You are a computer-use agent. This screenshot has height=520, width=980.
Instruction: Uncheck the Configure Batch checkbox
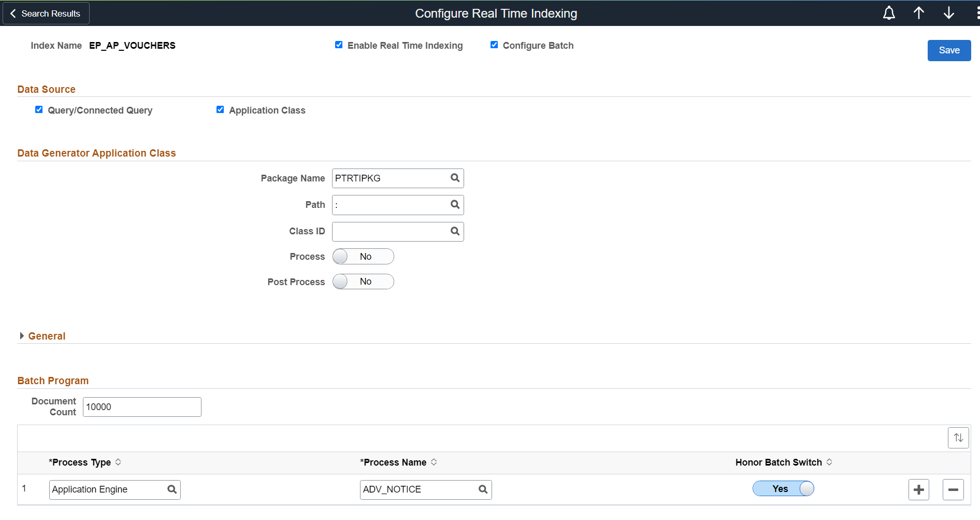coord(494,45)
